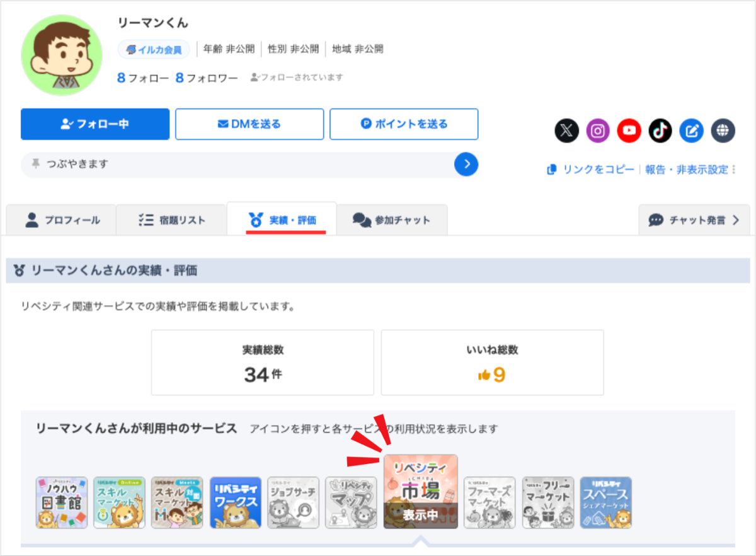Open the website globe link icon
Viewport: 756px width, 556px height.
pos(723,131)
